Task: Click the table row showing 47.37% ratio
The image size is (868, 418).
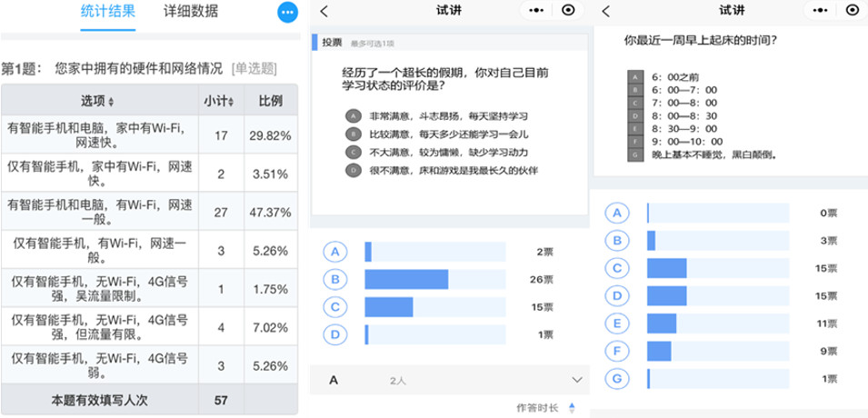Action: [x=149, y=212]
